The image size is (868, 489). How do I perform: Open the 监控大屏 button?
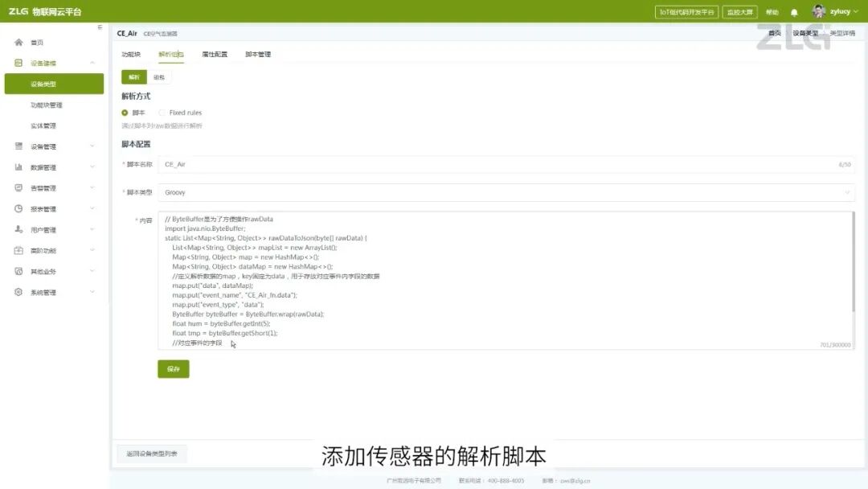pyautogui.click(x=739, y=12)
